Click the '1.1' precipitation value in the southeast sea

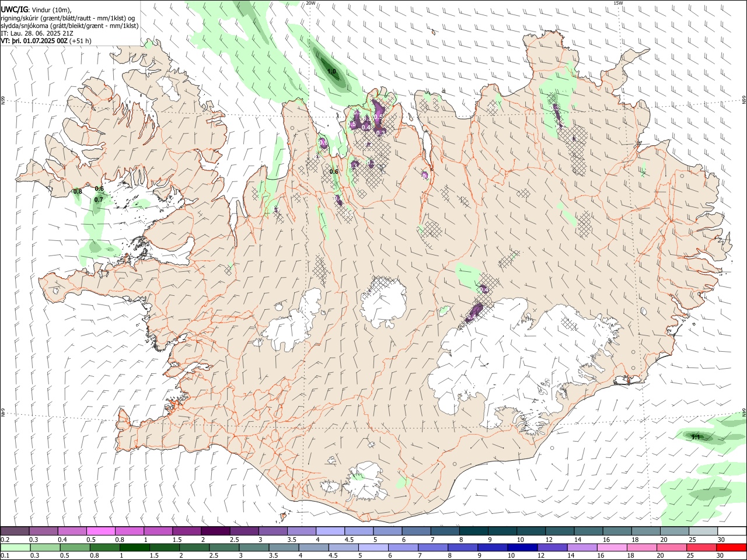[695, 437]
